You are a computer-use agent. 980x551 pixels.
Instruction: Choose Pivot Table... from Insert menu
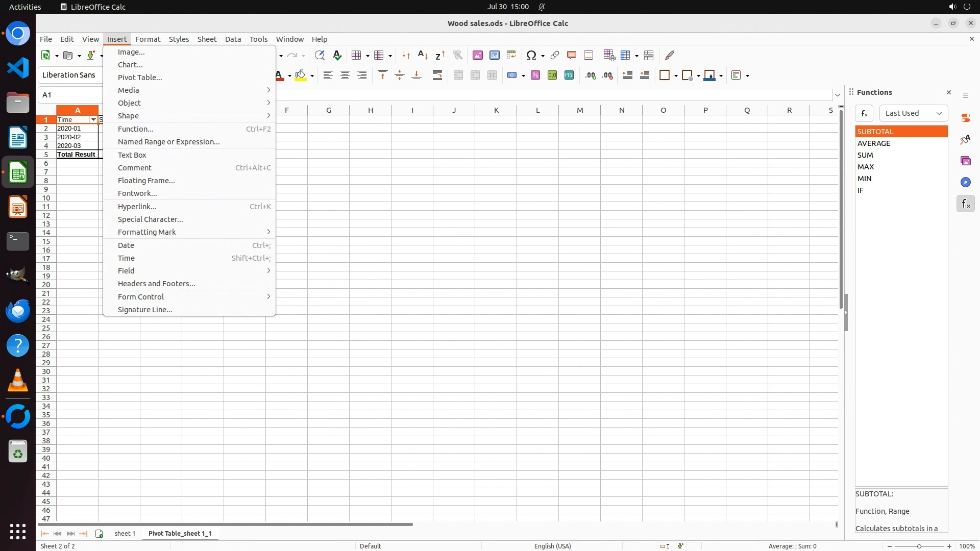point(140,78)
